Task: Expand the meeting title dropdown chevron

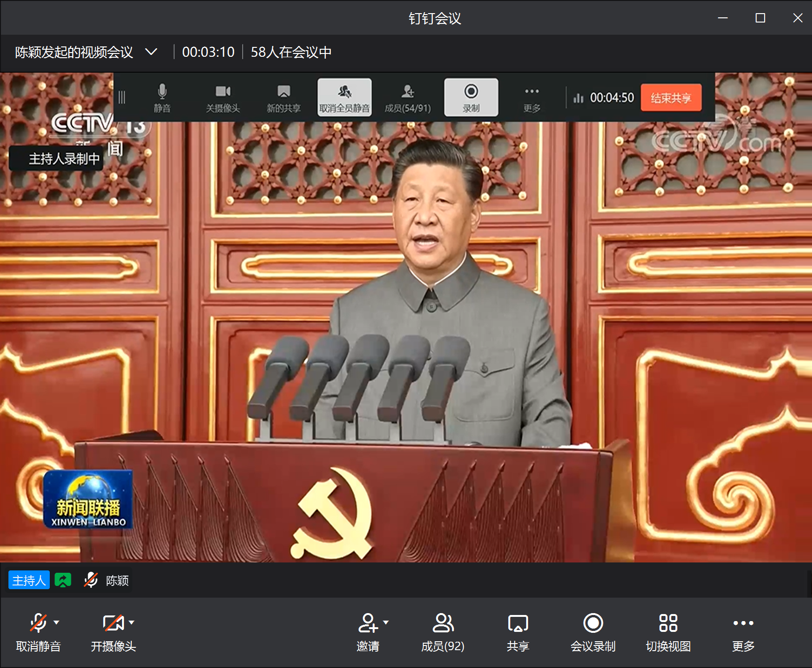Action: click(x=151, y=52)
